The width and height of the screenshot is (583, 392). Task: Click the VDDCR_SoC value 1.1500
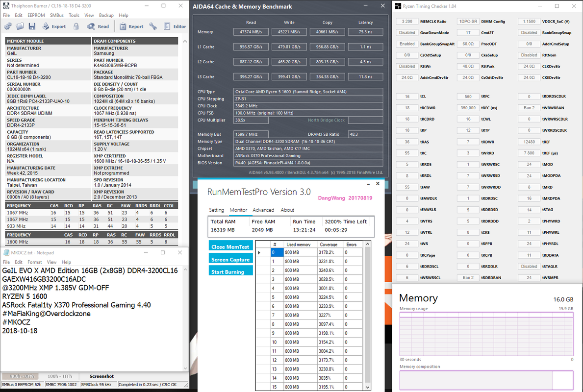[529, 22]
